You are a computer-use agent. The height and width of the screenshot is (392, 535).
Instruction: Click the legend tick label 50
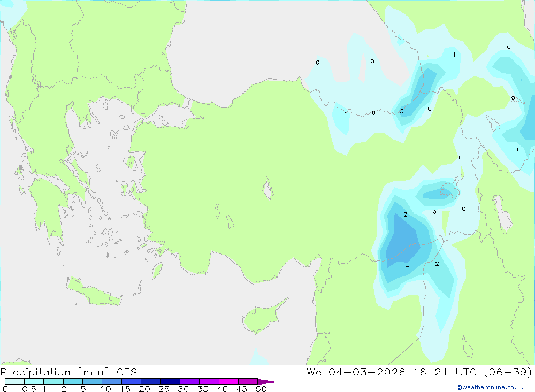pos(262,389)
